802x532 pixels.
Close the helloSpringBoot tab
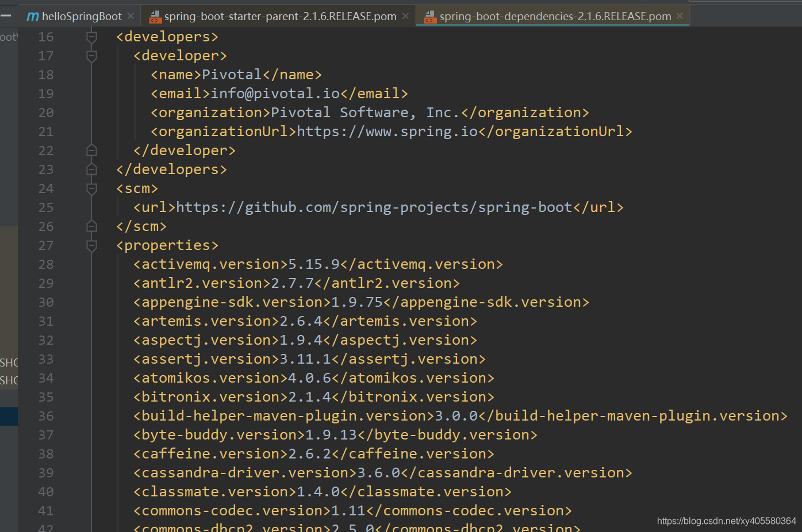131,16
